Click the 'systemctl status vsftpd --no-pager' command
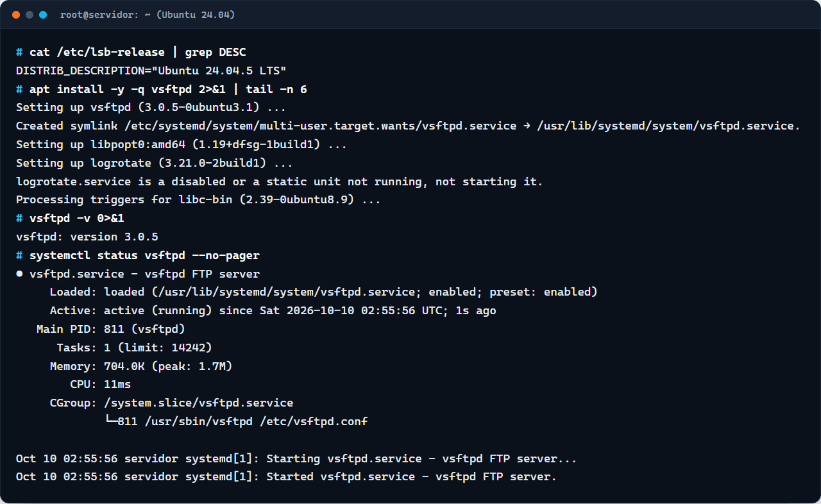Viewport: 821px width, 504px height. pyautogui.click(x=144, y=255)
